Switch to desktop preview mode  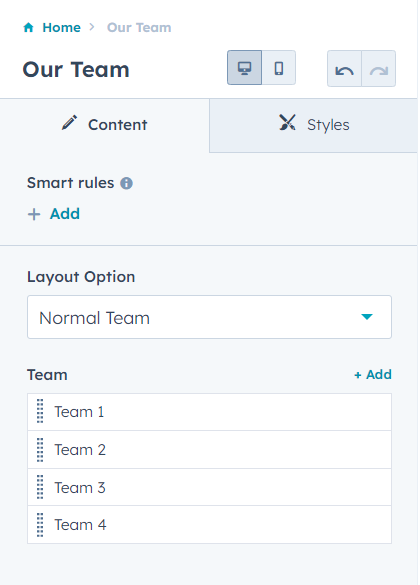coord(244,68)
